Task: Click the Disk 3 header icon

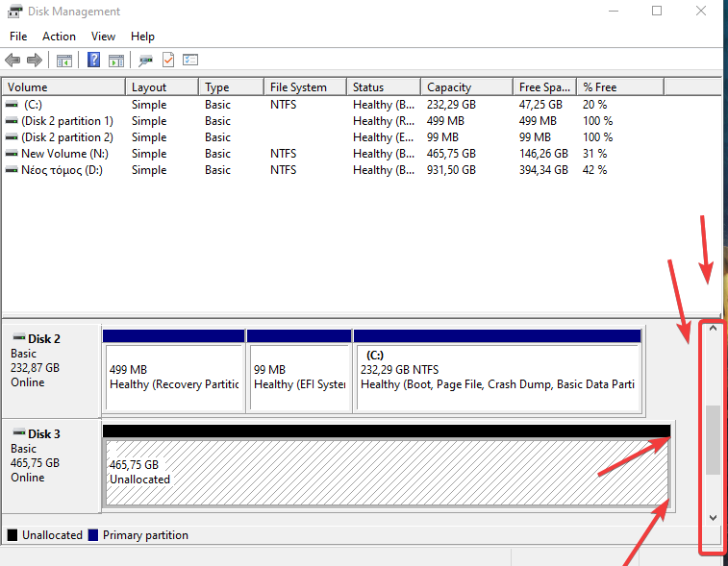Action: click(x=19, y=432)
